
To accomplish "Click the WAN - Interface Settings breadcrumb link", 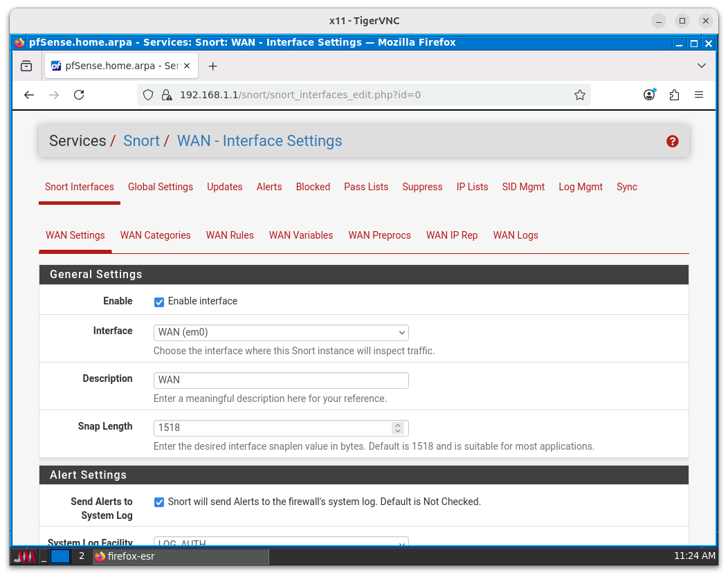I will tap(260, 141).
